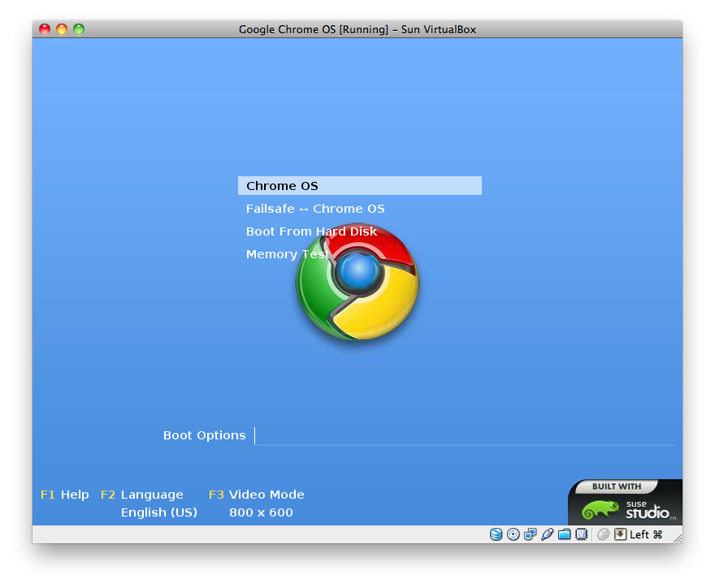Close the VirtualBox window with red button
The image size is (715, 588).
45,29
